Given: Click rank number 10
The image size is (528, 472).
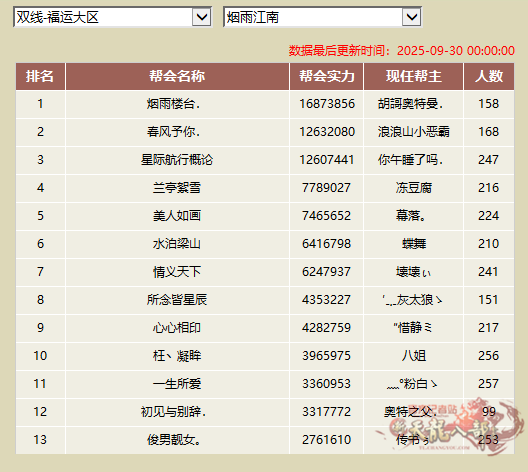Looking at the screenshot, I should pyautogui.click(x=40, y=355).
